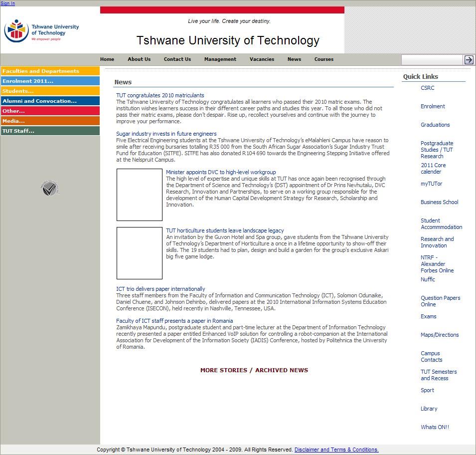
Task: Open Sugar industry invests in future engineers
Action: (x=166, y=134)
